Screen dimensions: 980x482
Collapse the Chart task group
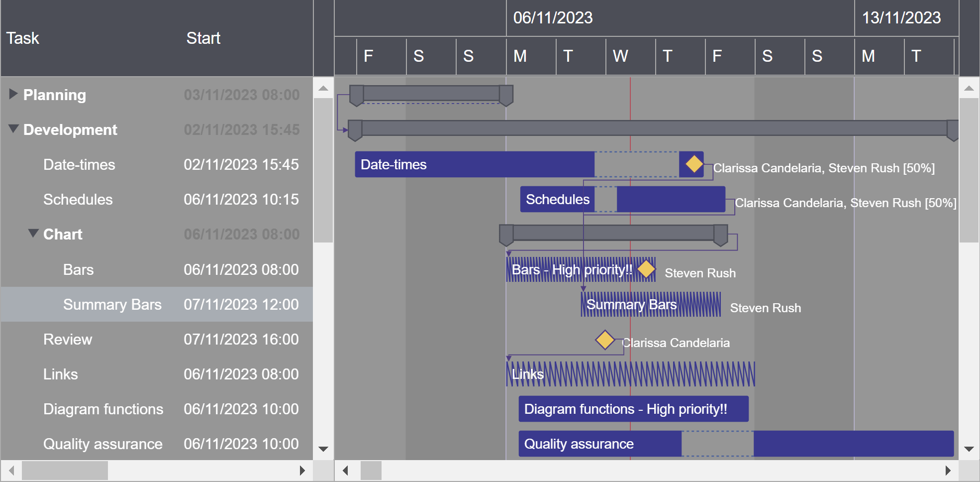coord(33,234)
